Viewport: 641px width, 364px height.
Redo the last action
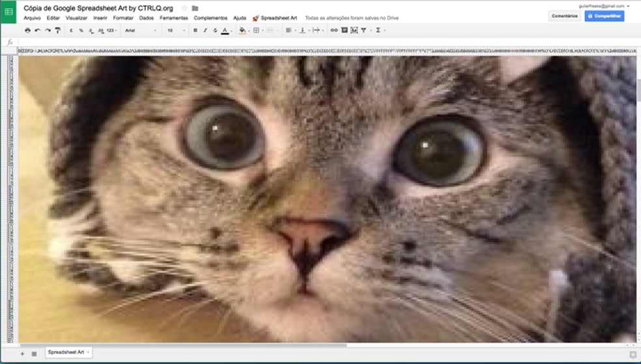pos(48,30)
